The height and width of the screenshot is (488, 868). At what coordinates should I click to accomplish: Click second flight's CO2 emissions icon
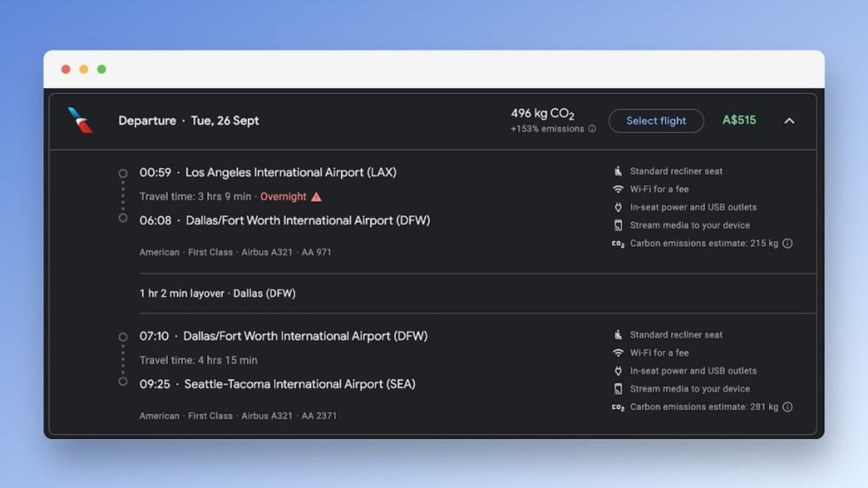(x=618, y=407)
